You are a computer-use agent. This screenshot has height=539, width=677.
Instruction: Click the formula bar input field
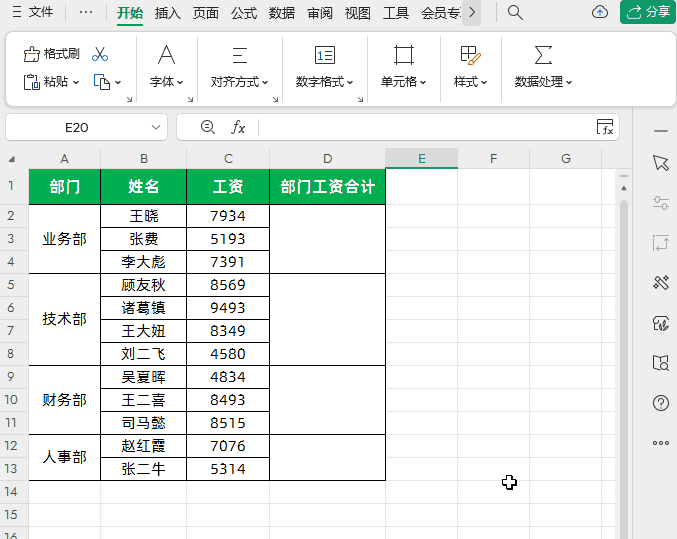coord(425,127)
